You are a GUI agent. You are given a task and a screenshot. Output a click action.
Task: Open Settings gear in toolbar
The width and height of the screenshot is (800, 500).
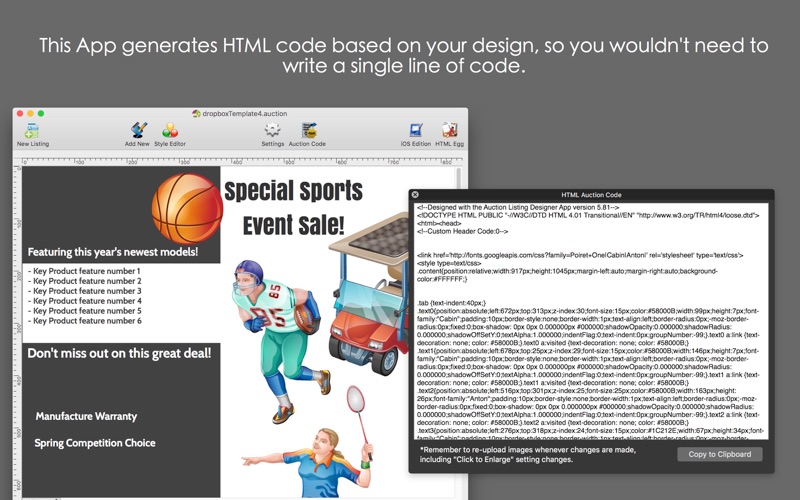[x=272, y=135]
